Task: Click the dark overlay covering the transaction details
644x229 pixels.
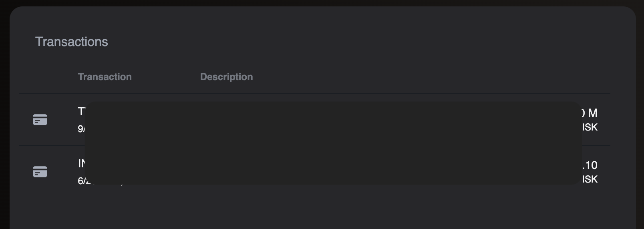Action: pos(332,143)
